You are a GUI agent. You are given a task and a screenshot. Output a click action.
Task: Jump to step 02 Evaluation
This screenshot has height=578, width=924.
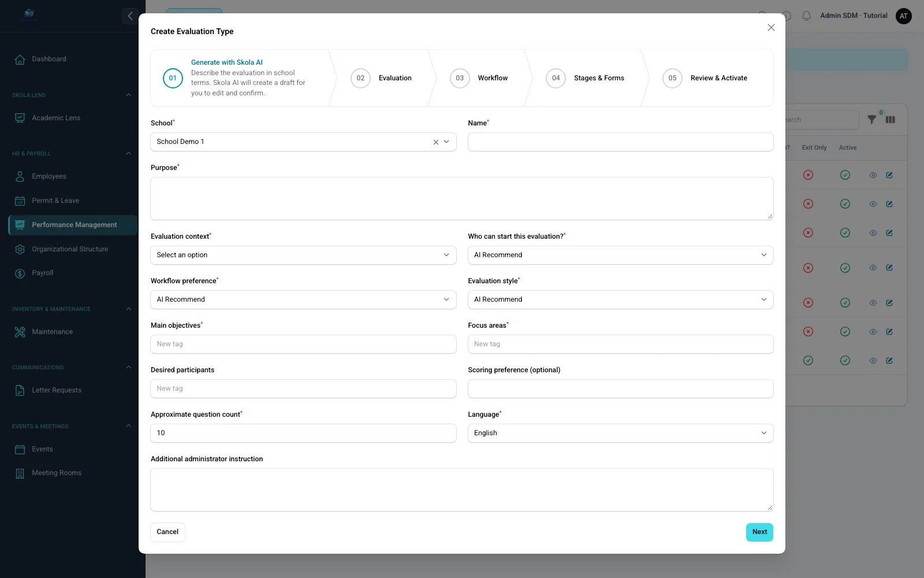pos(381,78)
